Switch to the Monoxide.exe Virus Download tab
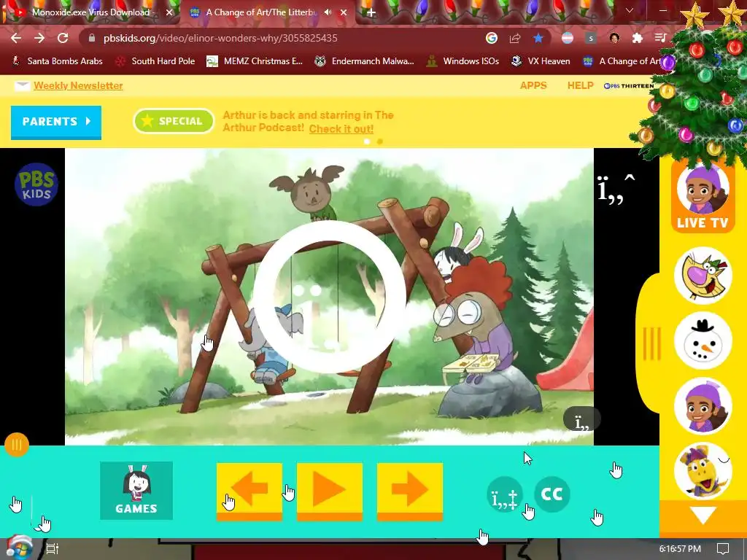 [x=90, y=12]
